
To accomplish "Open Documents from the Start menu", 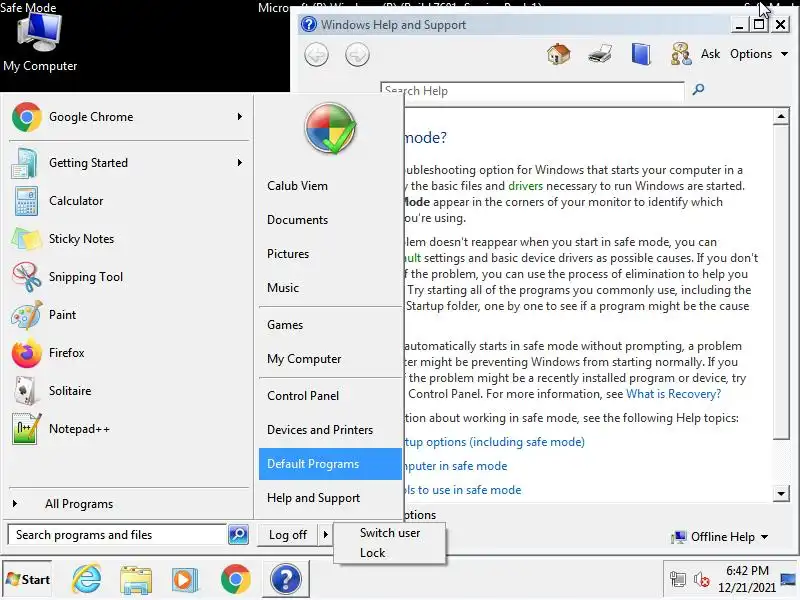I will (x=330, y=220).
